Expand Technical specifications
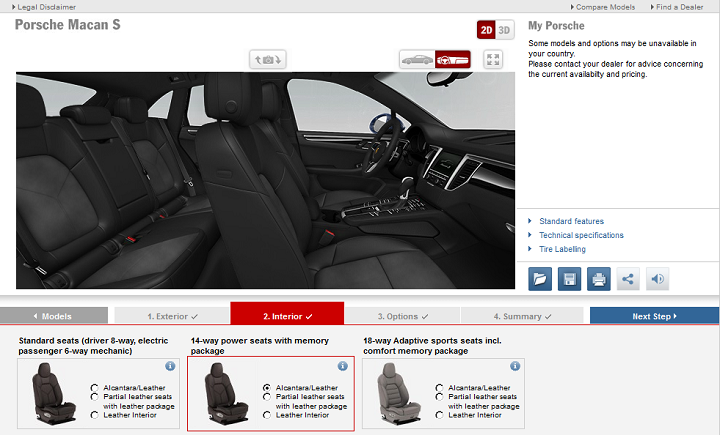The image size is (720, 435). pos(581,235)
